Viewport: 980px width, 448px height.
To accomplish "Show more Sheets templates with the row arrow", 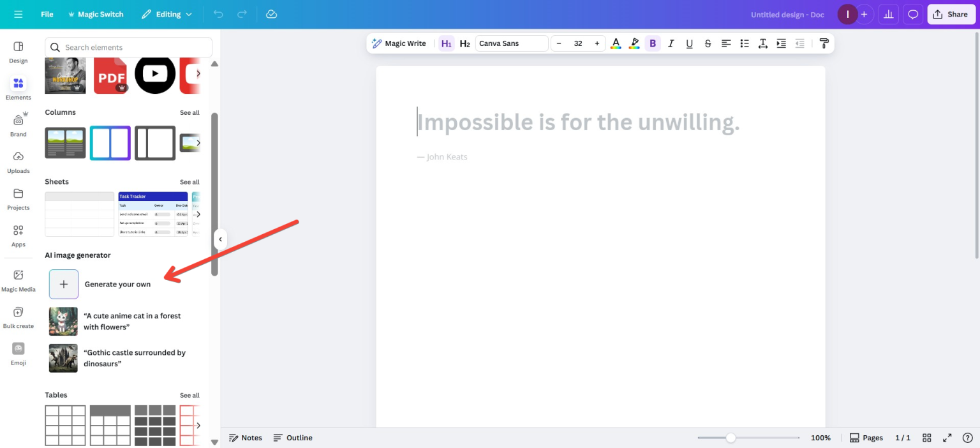I will pyautogui.click(x=198, y=214).
